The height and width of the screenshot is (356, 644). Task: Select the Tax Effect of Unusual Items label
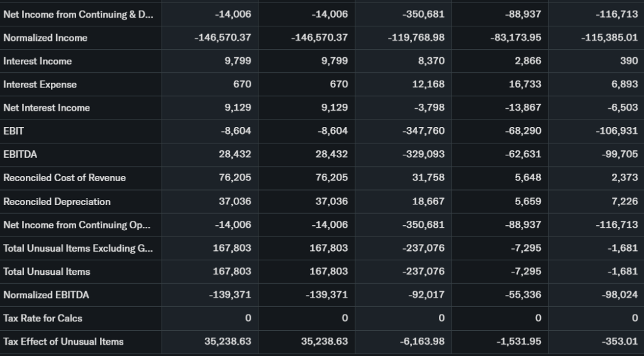pyautogui.click(x=64, y=341)
